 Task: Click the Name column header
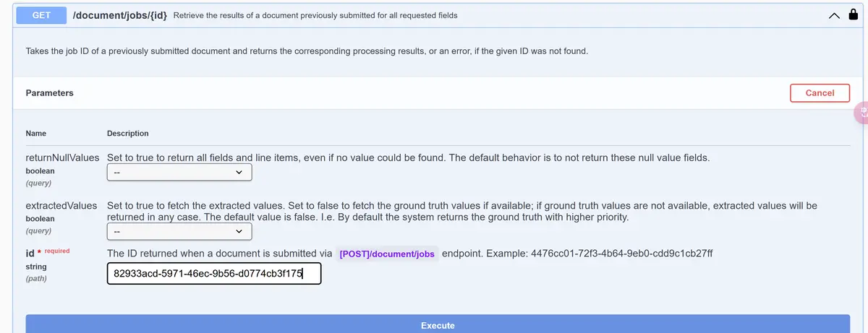pyautogui.click(x=36, y=134)
